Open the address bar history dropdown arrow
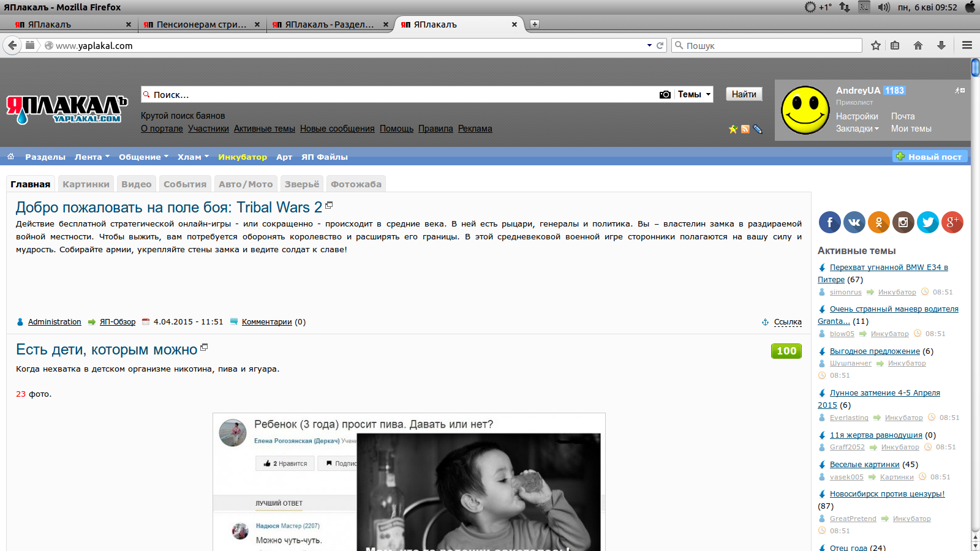The width and height of the screenshot is (980, 551). coord(649,45)
